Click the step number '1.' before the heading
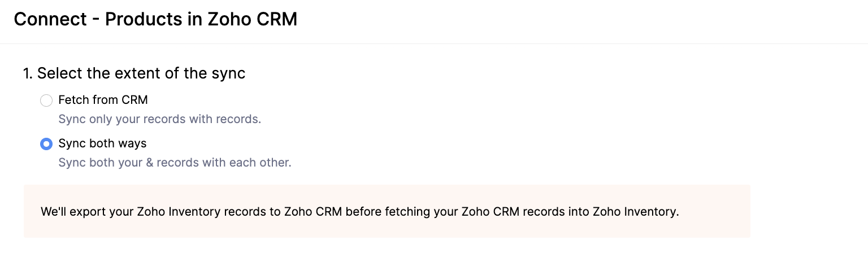Image resolution: width=868 pixels, height=271 pixels. (x=28, y=73)
